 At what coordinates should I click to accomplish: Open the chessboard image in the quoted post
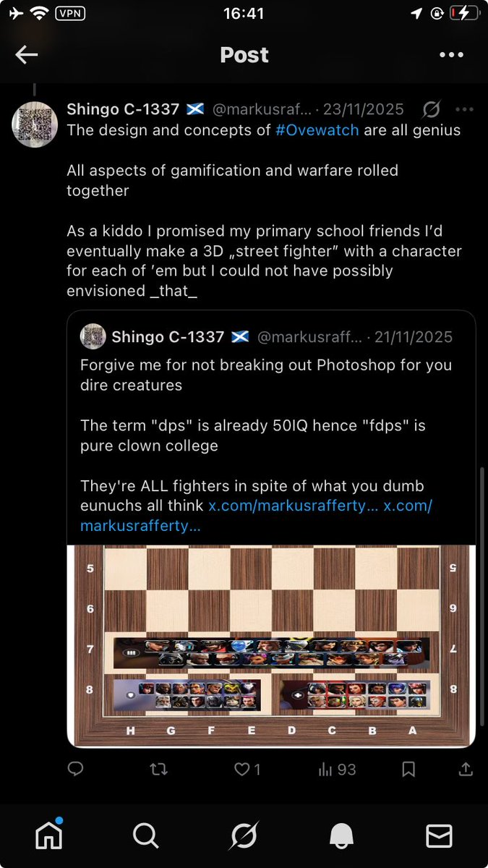(271, 644)
